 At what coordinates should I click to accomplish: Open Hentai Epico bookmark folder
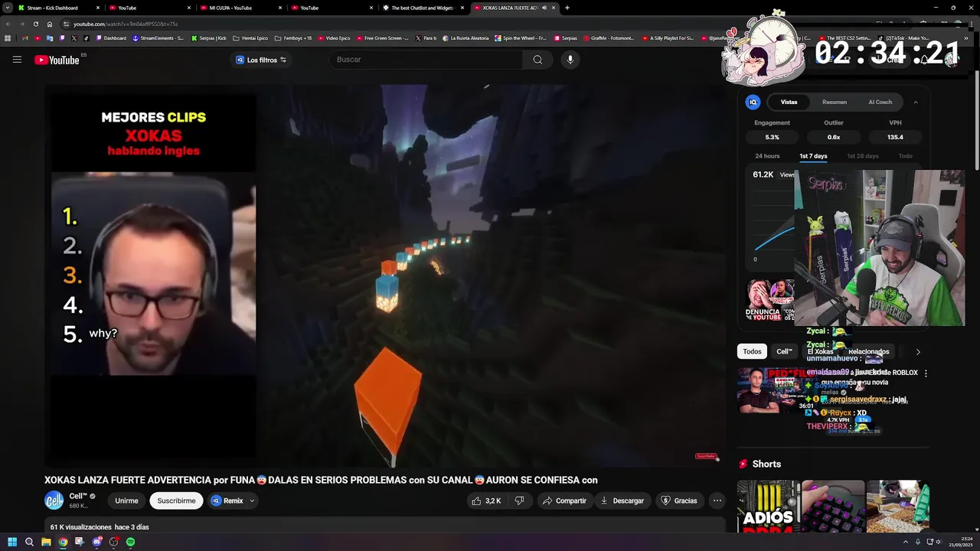pyautogui.click(x=250, y=37)
